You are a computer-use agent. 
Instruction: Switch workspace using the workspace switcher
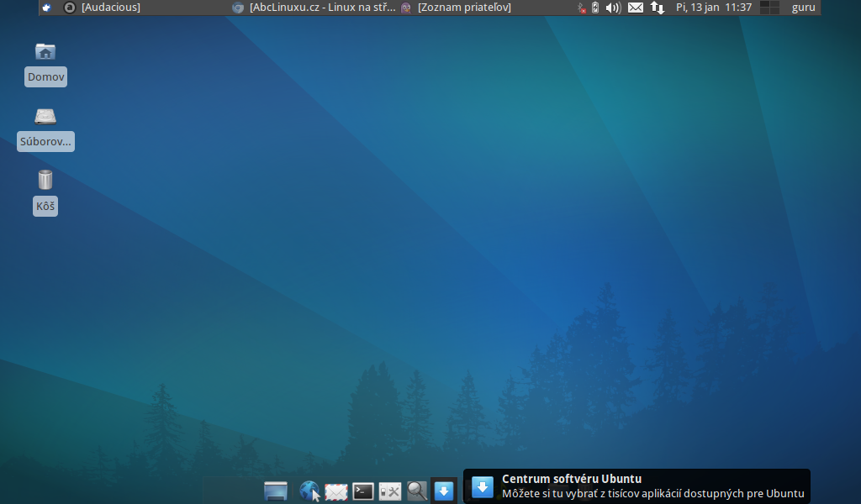pyautogui.click(x=769, y=7)
